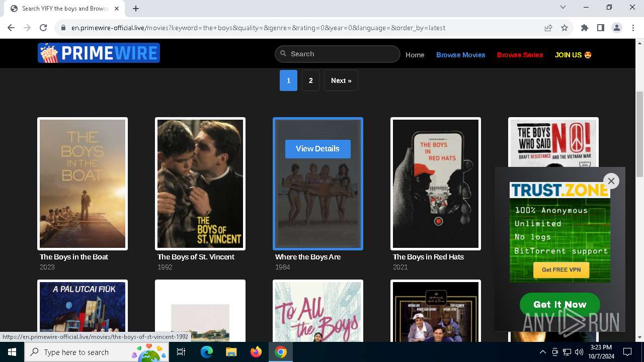Open Chrome extensions puzzle icon

pyautogui.click(x=585, y=28)
